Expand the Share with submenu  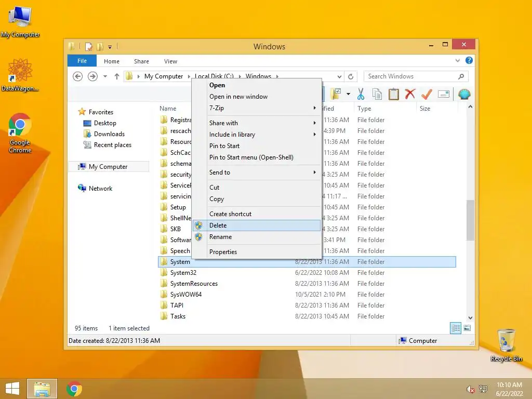[x=257, y=123]
